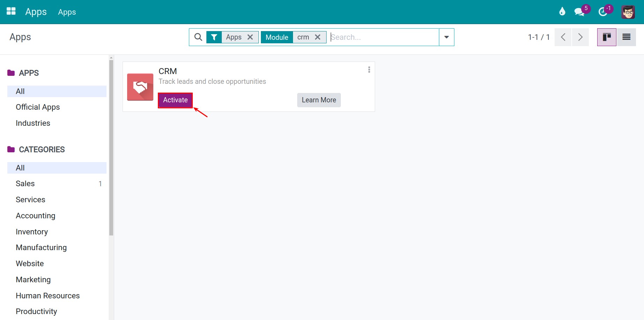
Task: Click the funnel filter icon in search
Action: click(214, 37)
